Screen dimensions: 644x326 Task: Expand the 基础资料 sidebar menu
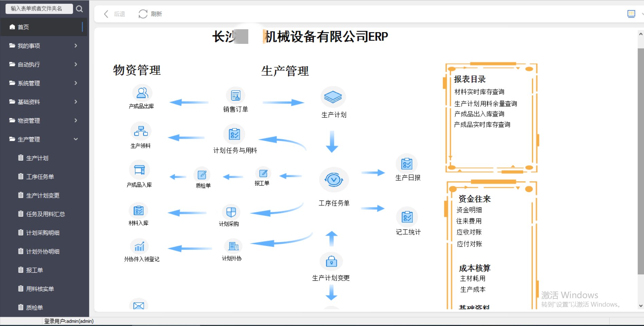(43, 102)
